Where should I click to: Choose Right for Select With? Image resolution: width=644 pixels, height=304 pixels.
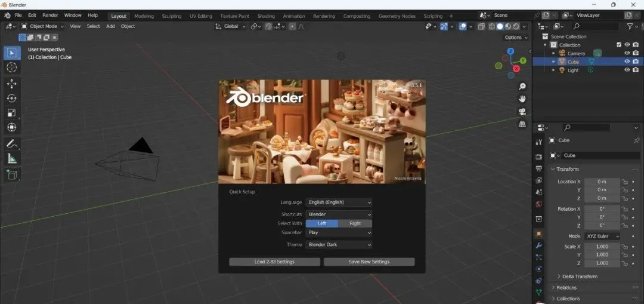click(355, 223)
